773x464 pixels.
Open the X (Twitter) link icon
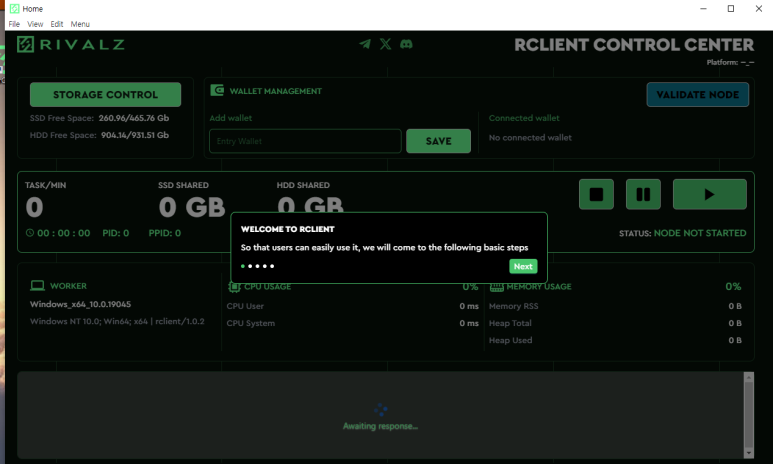click(386, 44)
